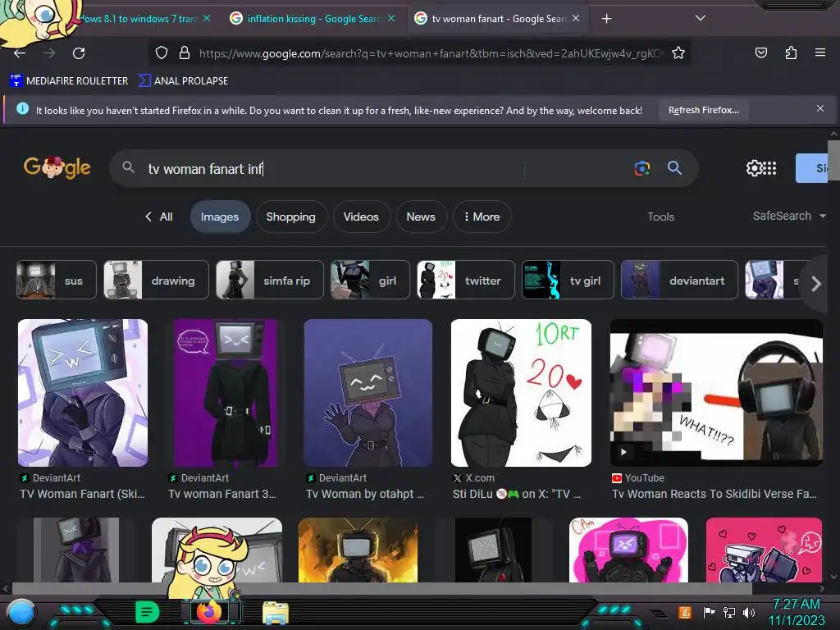Click the Google logo doodle
Image resolution: width=840 pixels, height=630 pixels.
[x=57, y=167]
